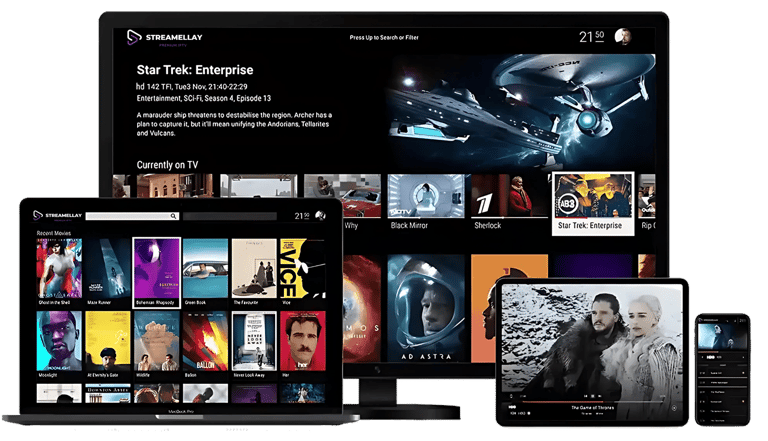Click the 'Star Trek: Enterprise' heading on TV
Viewport: 768px width, 441px height.
click(x=195, y=70)
